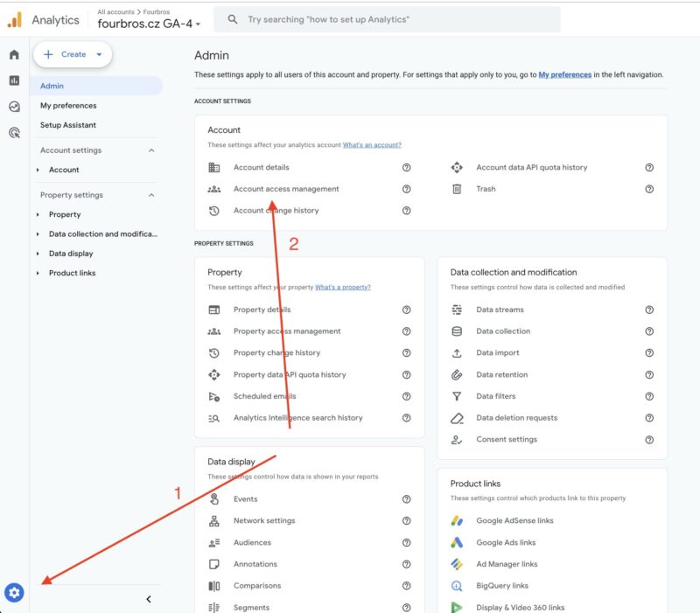Click the Consent settings icon
The height and width of the screenshot is (613, 700).
[x=457, y=440]
